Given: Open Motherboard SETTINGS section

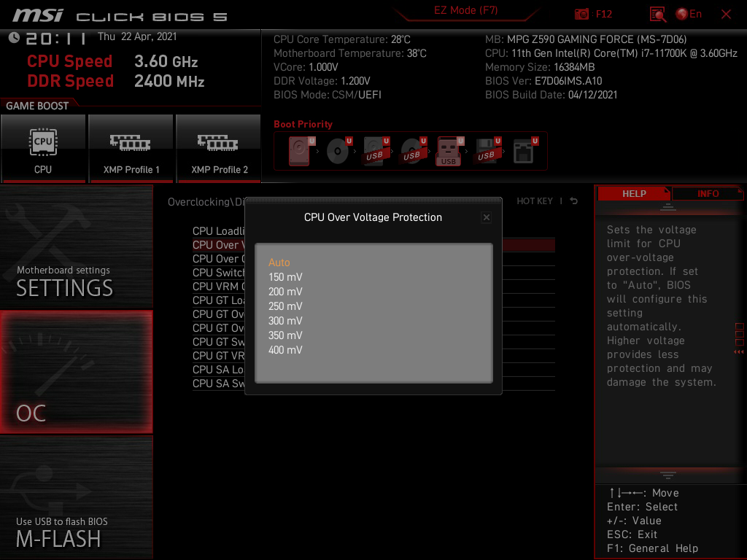Looking at the screenshot, I should (x=76, y=246).
